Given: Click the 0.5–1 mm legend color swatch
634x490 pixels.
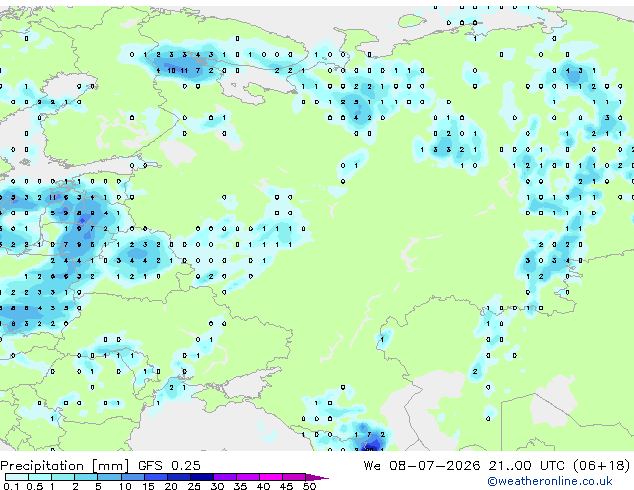Looking at the screenshot, I should pyautogui.click(x=40, y=477).
